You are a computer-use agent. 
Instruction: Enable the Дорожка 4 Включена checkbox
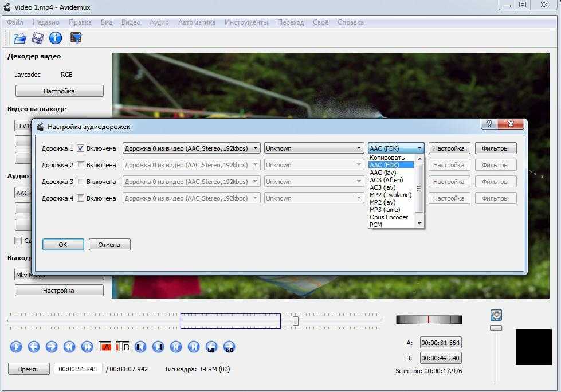81,198
